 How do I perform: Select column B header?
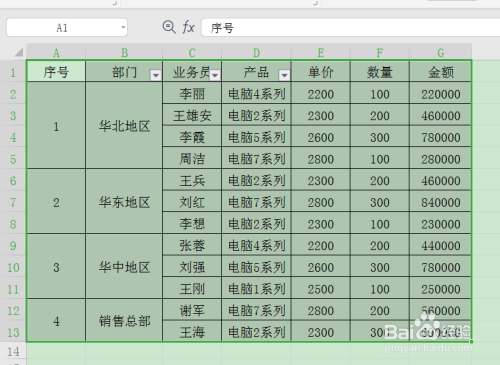pyautogui.click(x=124, y=52)
